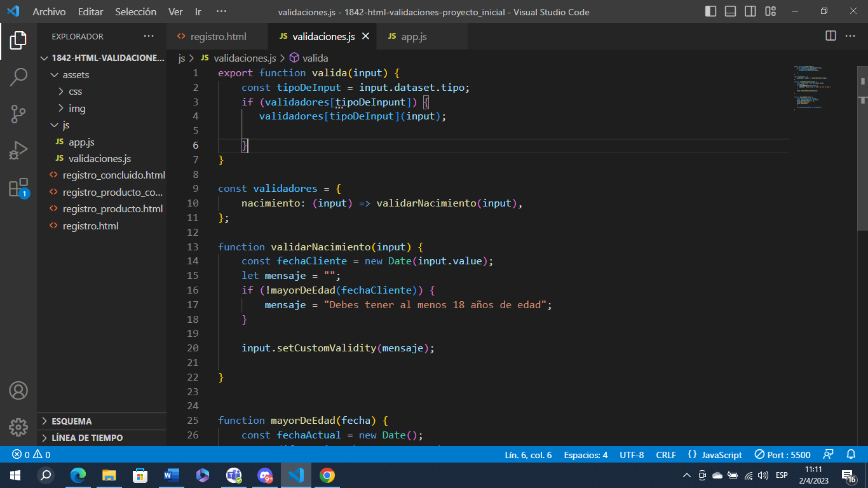Click on line 20 setCustomValidity code
This screenshot has height=488, width=868.
pos(338,348)
